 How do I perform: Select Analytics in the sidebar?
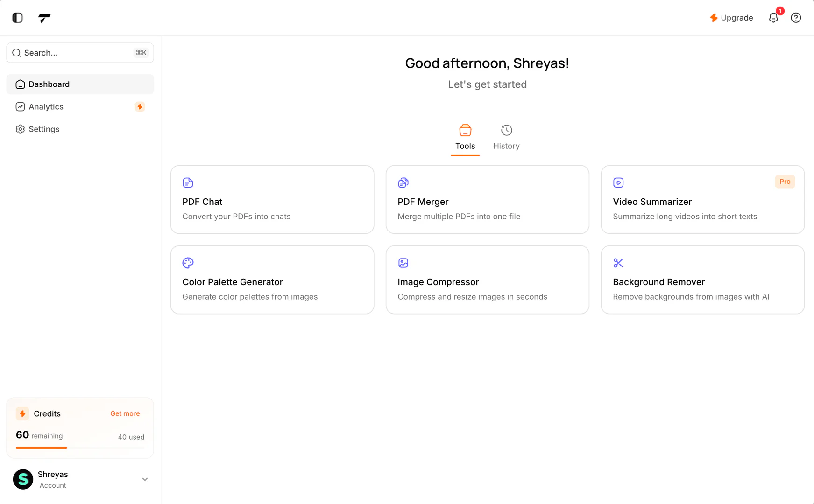pos(46,106)
